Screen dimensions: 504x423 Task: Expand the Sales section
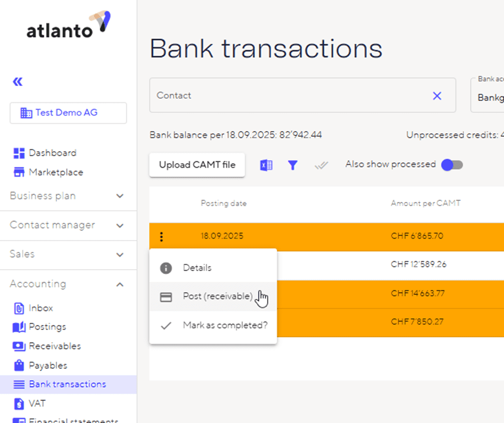click(x=68, y=254)
